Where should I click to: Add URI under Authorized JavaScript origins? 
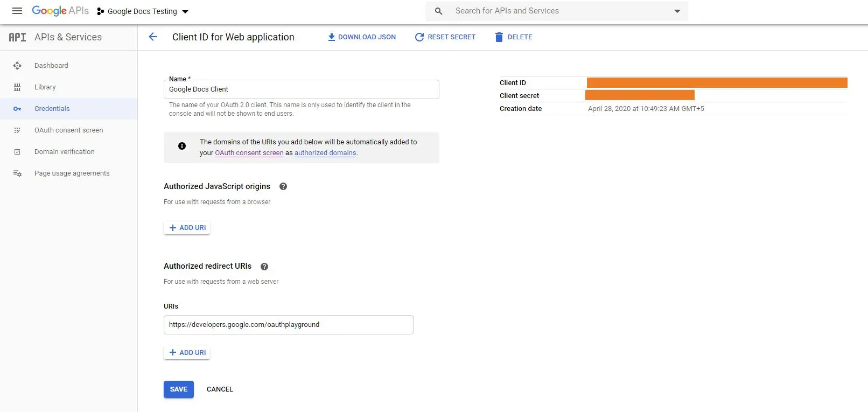(x=187, y=228)
